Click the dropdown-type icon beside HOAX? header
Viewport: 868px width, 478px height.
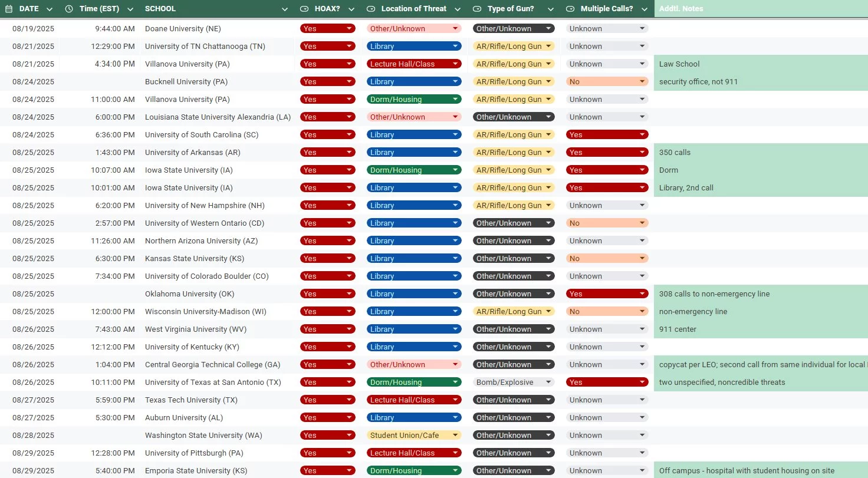tap(304, 9)
